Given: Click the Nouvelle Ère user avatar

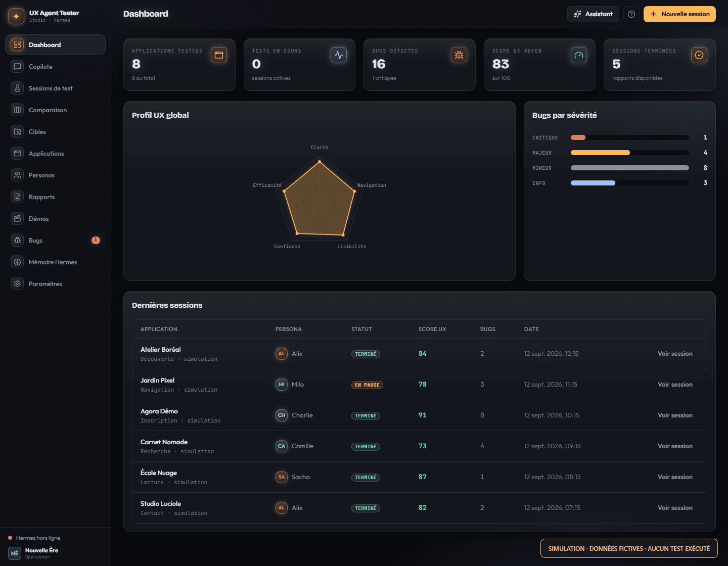Looking at the screenshot, I should (x=15, y=553).
